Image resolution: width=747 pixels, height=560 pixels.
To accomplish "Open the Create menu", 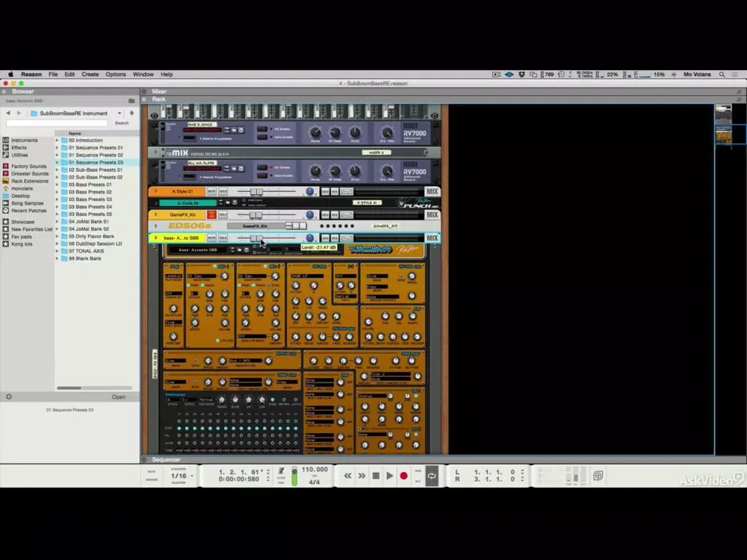I will click(90, 75).
